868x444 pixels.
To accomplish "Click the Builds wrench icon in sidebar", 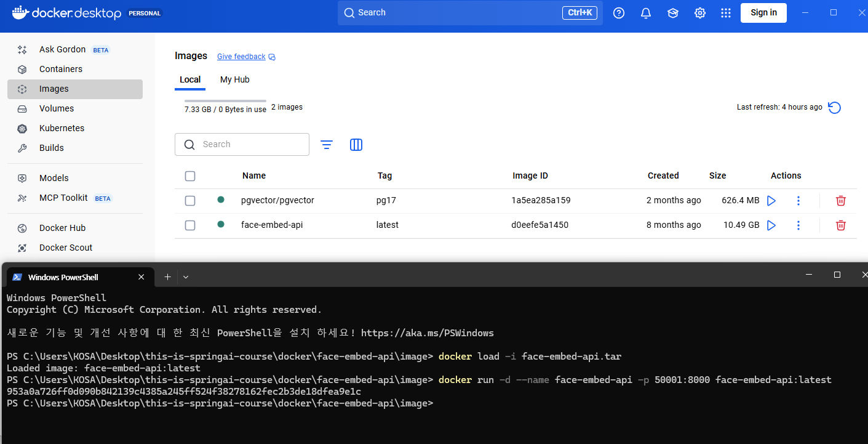I will [x=22, y=148].
